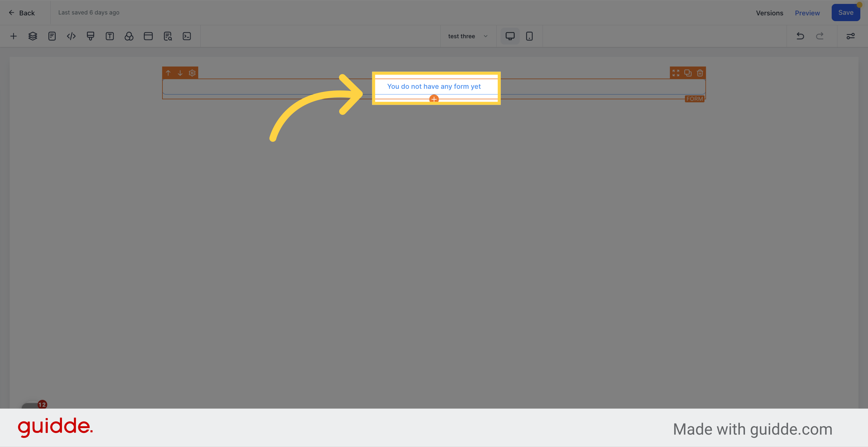
Task: Select the Text element tool
Action: pos(109,36)
